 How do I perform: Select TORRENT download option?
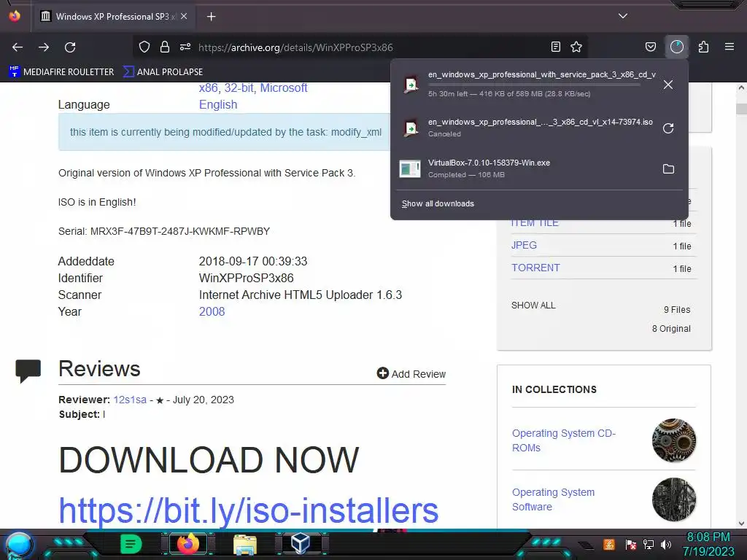coord(535,268)
